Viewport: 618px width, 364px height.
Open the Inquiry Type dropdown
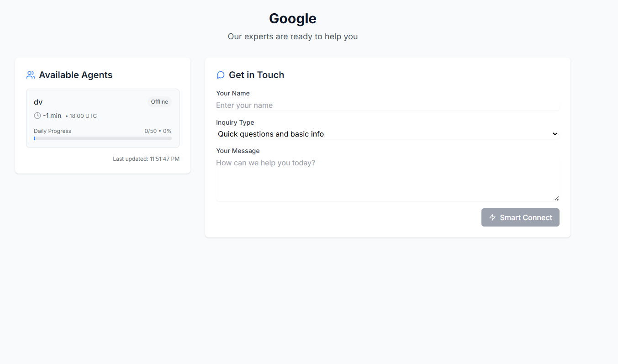click(387, 134)
